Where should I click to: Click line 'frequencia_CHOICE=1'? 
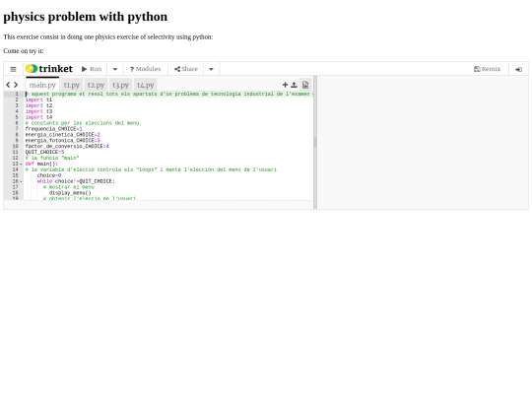(53, 129)
